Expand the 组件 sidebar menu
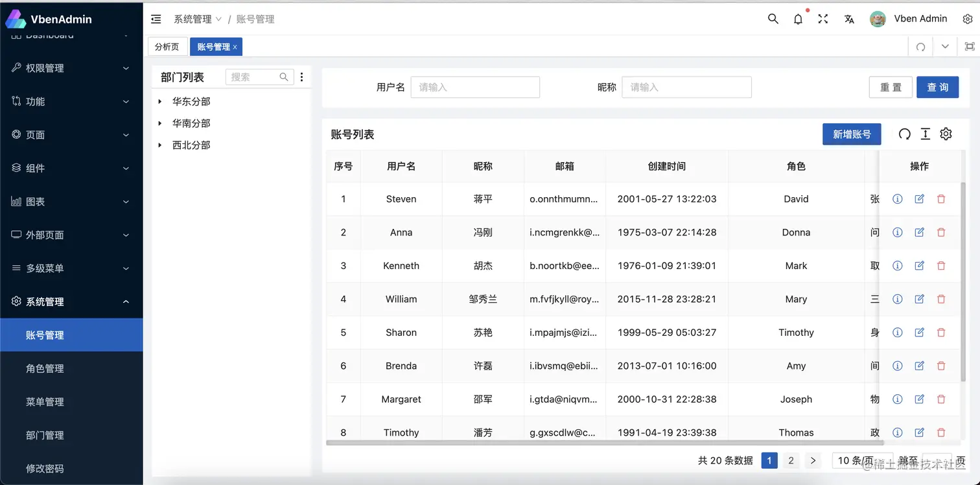 point(71,168)
